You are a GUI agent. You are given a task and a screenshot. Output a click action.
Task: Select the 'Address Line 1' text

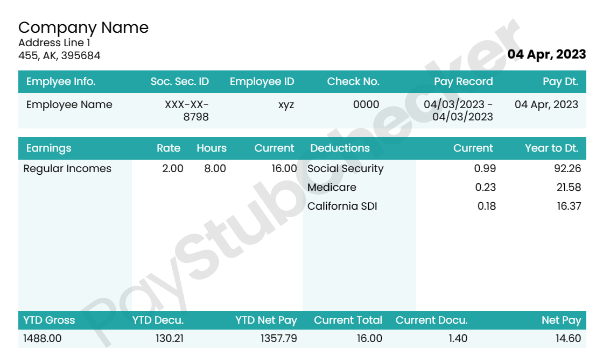[54, 42]
